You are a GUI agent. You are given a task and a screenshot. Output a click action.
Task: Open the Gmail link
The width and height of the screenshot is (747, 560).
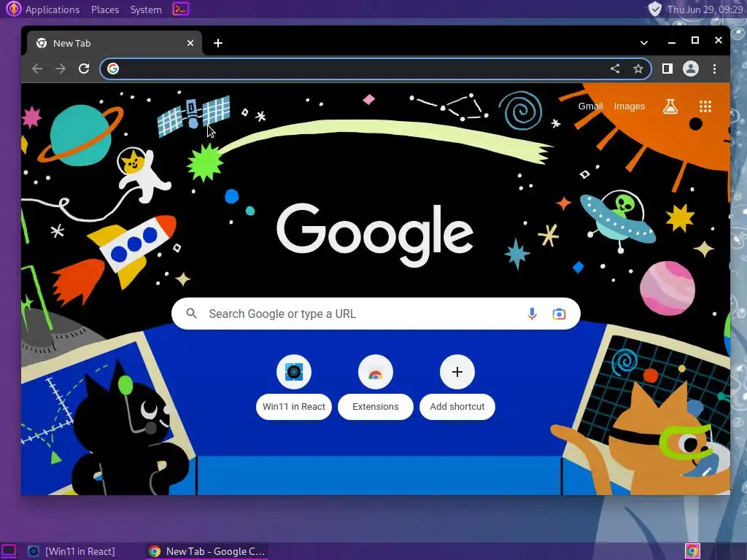coord(590,106)
